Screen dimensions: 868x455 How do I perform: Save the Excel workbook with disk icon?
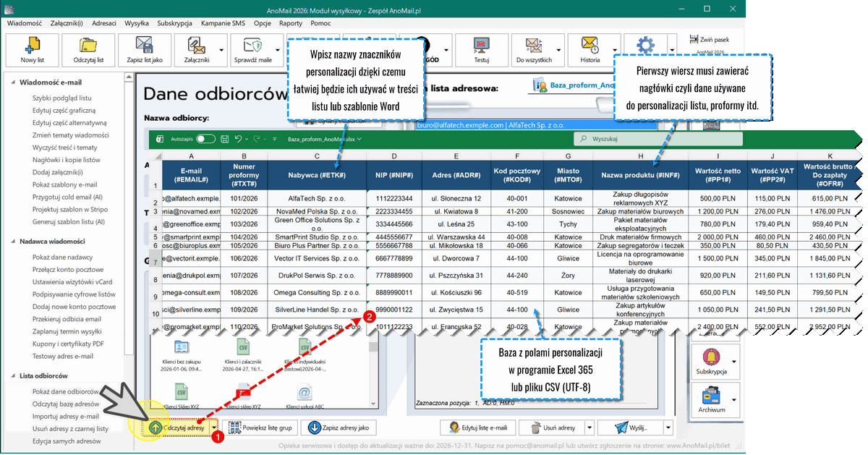224,138
